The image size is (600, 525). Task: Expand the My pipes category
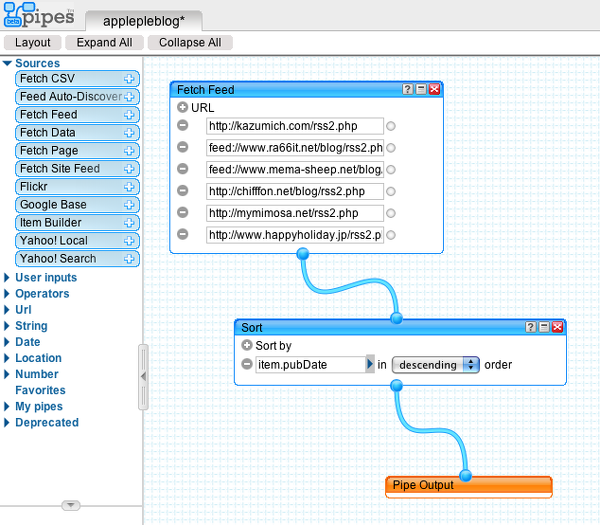7,406
